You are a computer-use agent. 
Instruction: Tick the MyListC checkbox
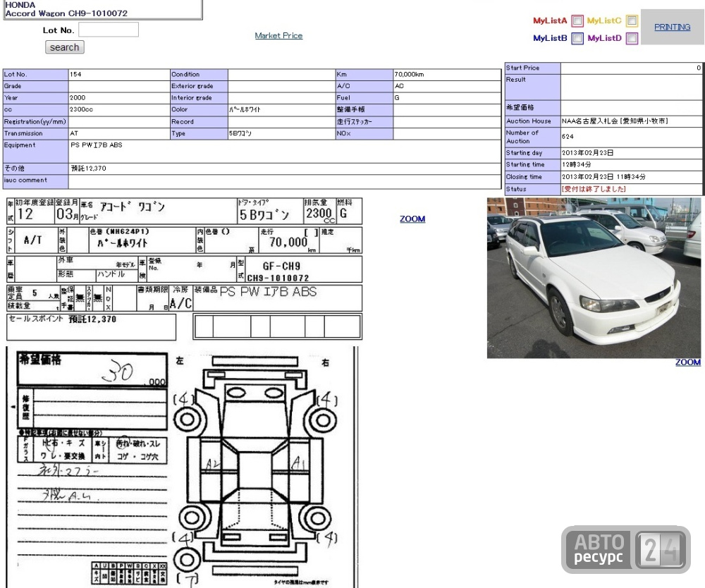pos(632,20)
